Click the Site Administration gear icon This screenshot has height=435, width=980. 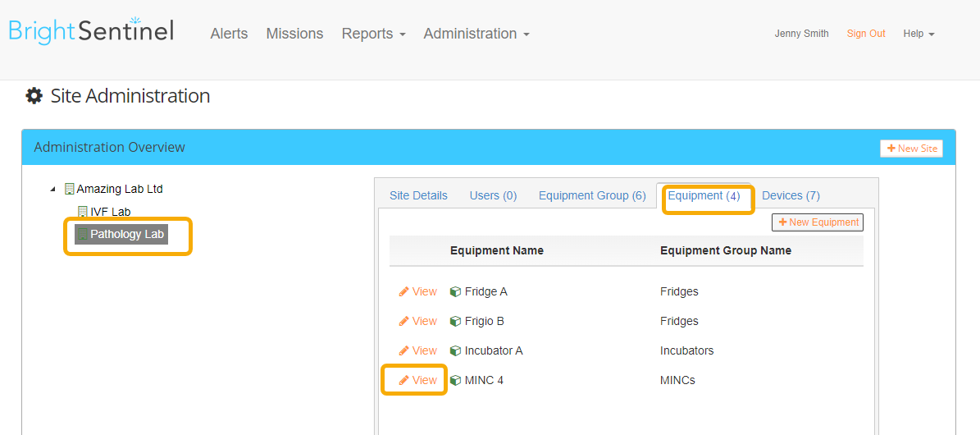point(34,96)
